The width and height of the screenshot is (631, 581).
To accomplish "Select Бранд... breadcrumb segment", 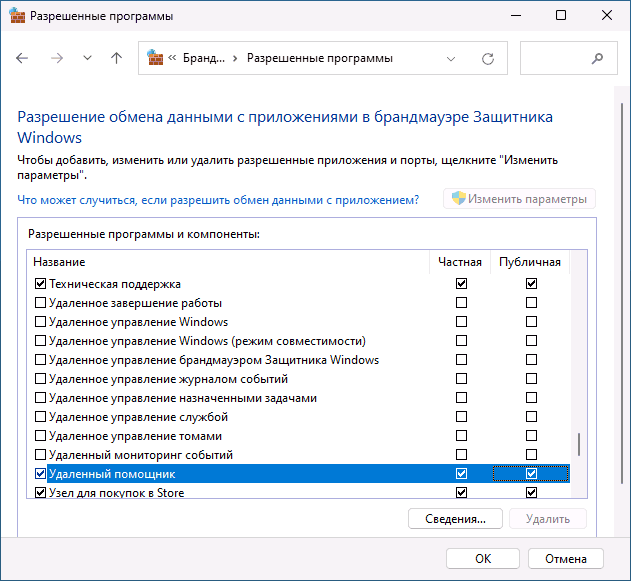I will coord(204,58).
